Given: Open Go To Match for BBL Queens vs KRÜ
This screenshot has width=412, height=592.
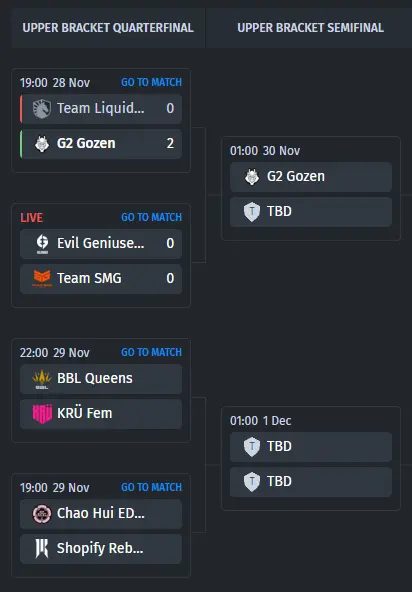Looking at the screenshot, I should [x=151, y=352].
